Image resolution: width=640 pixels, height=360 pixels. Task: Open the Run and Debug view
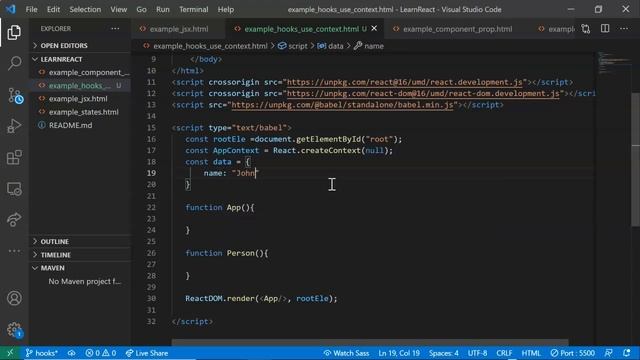(x=14, y=126)
